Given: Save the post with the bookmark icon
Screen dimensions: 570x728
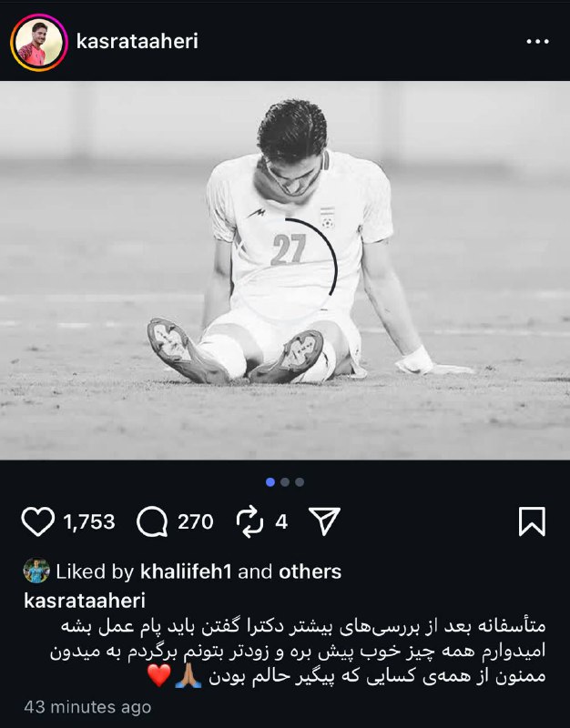Looking at the screenshot, I should (x=532, y=521).
